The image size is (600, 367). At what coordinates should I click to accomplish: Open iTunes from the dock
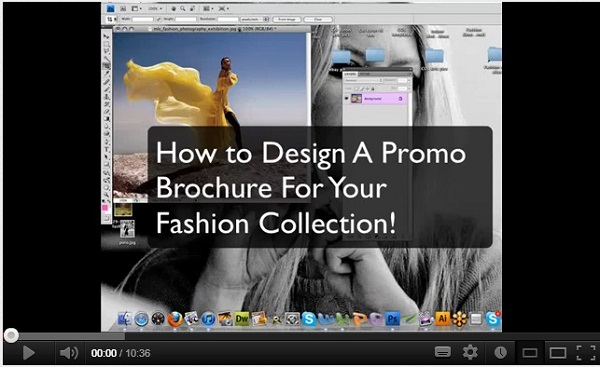pyautogui.click(x=208, y=319)
